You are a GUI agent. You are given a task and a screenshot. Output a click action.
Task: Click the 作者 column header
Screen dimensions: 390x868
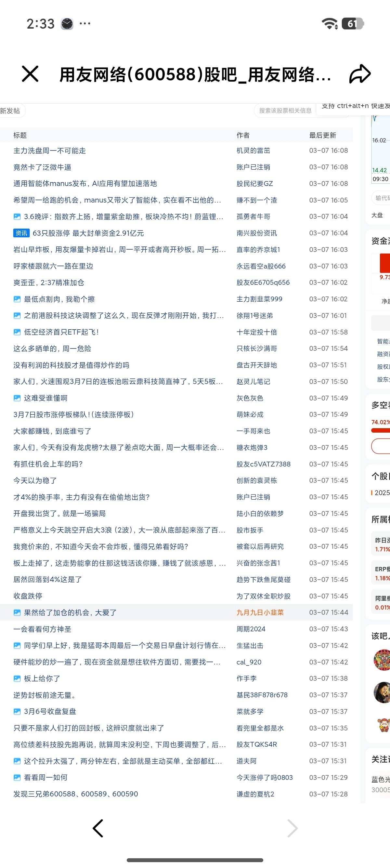point(243,136)
